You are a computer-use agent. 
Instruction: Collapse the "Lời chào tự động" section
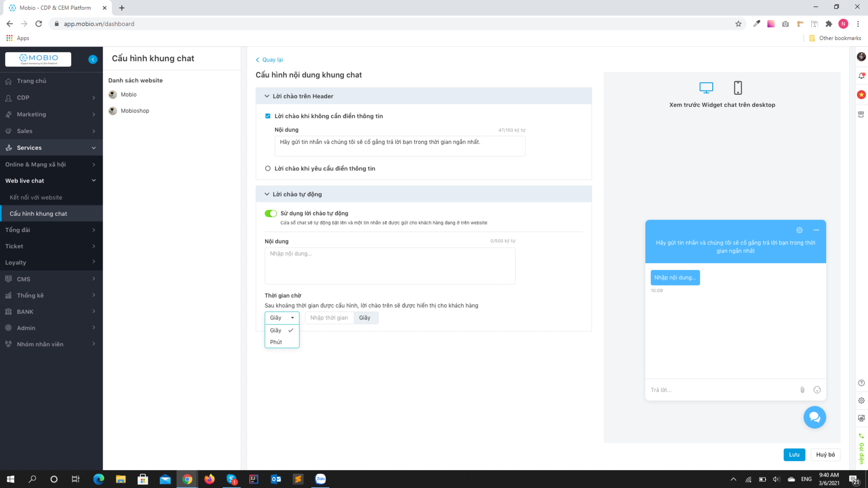(x=267, y=194)
